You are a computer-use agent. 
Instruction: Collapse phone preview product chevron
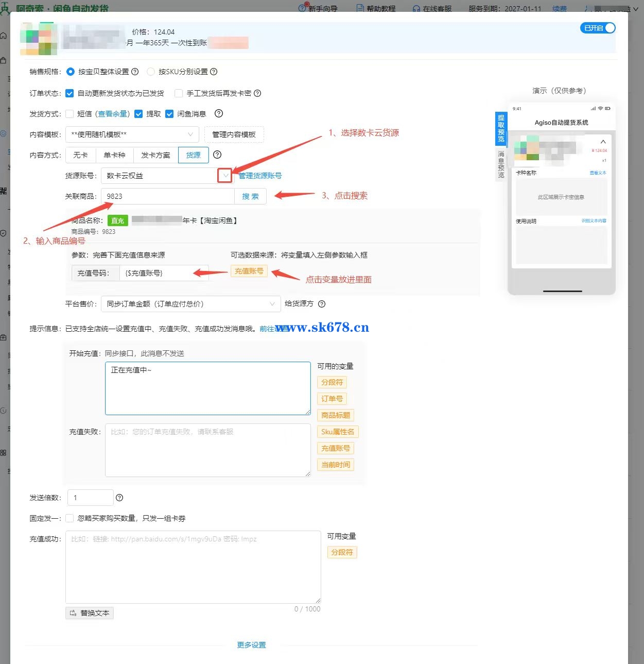(x=603, y=142)
